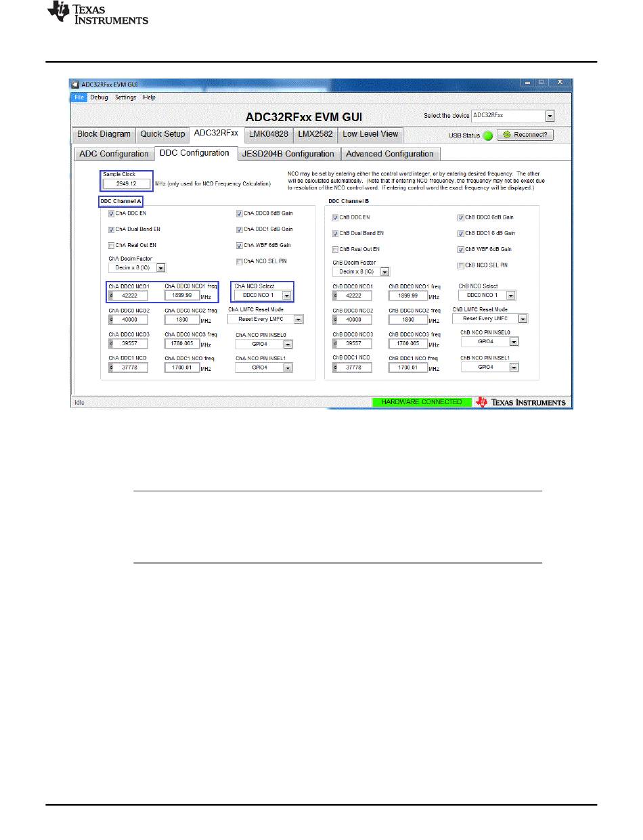Expand ChB NCO Select dropdown
643x840 pixels.
point(487,295)
